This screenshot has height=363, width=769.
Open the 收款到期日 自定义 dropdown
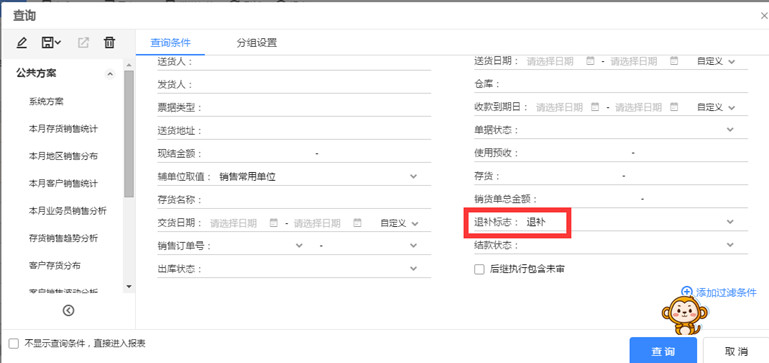pyautogui.click(x=717, y=107)
